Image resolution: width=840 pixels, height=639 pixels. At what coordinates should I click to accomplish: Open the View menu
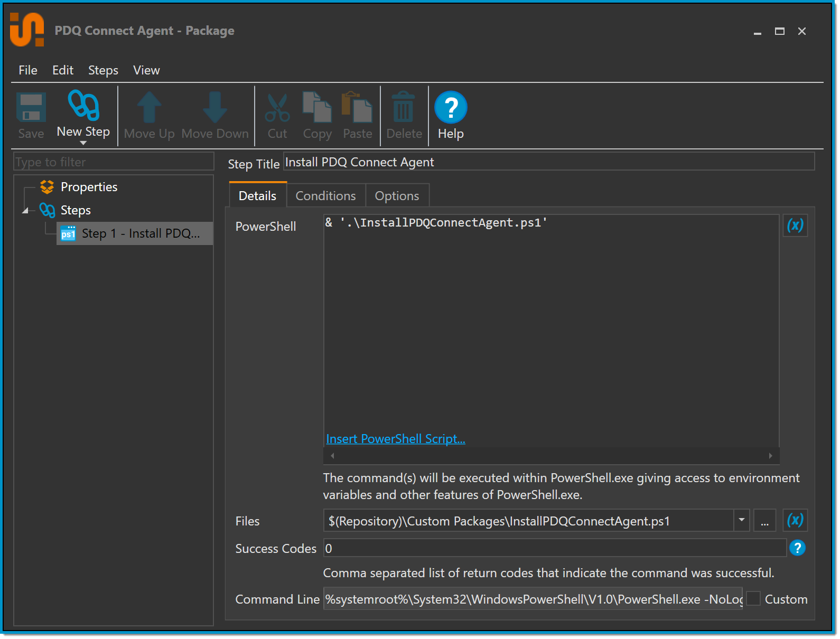(146, 70)
